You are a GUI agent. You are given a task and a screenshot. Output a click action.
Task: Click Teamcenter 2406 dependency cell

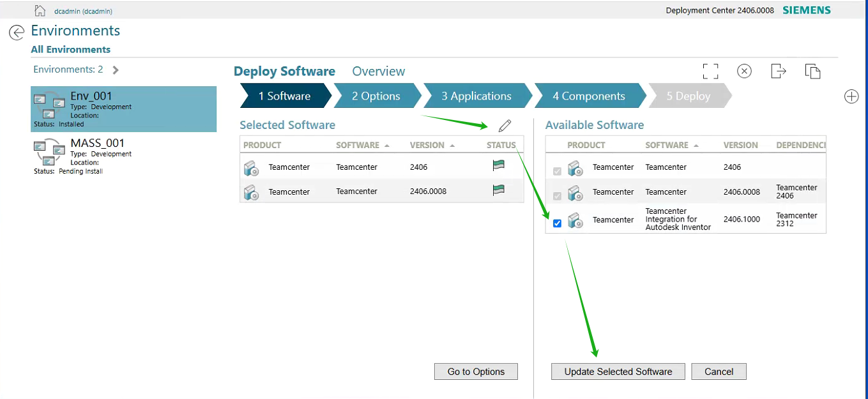coord(796,192)
